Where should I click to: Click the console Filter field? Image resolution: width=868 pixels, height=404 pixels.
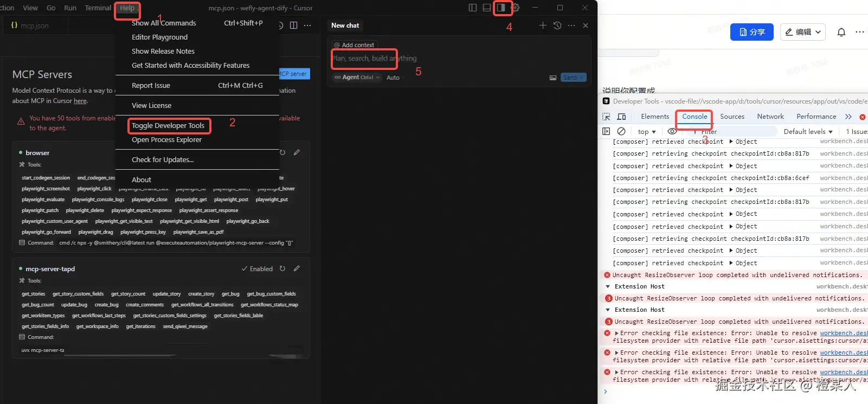point(734,131)
